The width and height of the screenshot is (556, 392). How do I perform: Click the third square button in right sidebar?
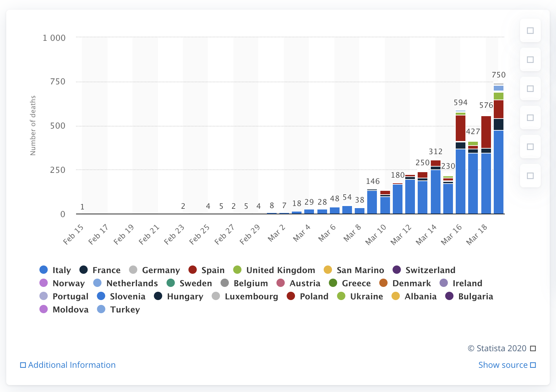point(530,89)
